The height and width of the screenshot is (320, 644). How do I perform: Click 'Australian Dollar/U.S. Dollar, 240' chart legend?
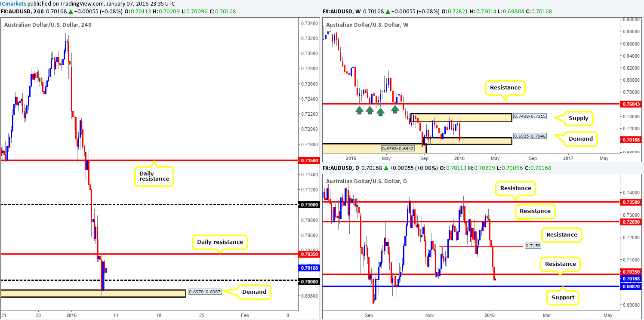point(48,25)
